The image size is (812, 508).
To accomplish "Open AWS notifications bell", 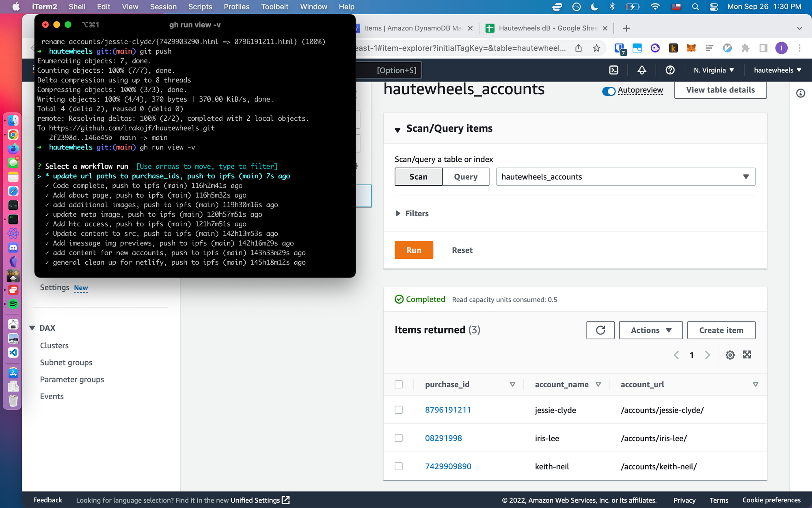I will click(x=642, y=70).
